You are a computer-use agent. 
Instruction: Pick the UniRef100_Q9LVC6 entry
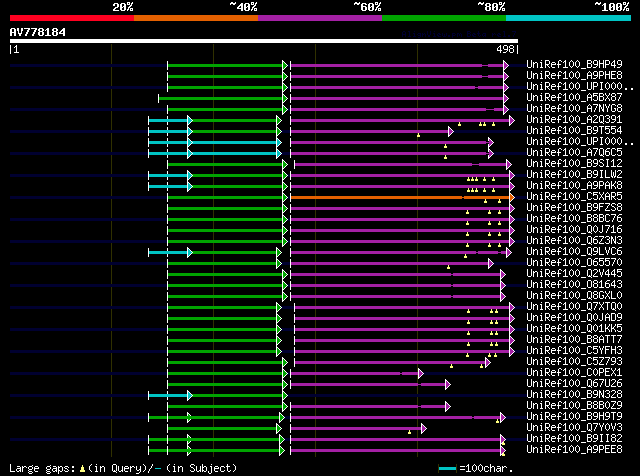click(x=574, y=251)
